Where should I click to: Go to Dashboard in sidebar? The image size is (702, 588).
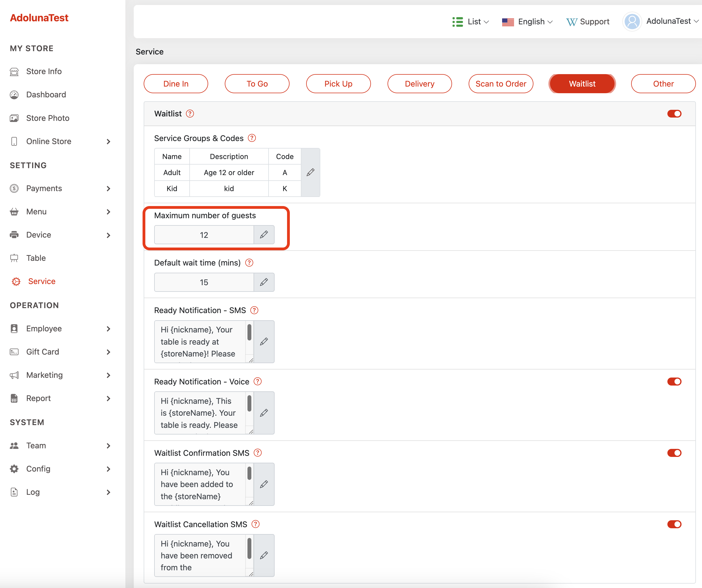(x=46, y=95)
